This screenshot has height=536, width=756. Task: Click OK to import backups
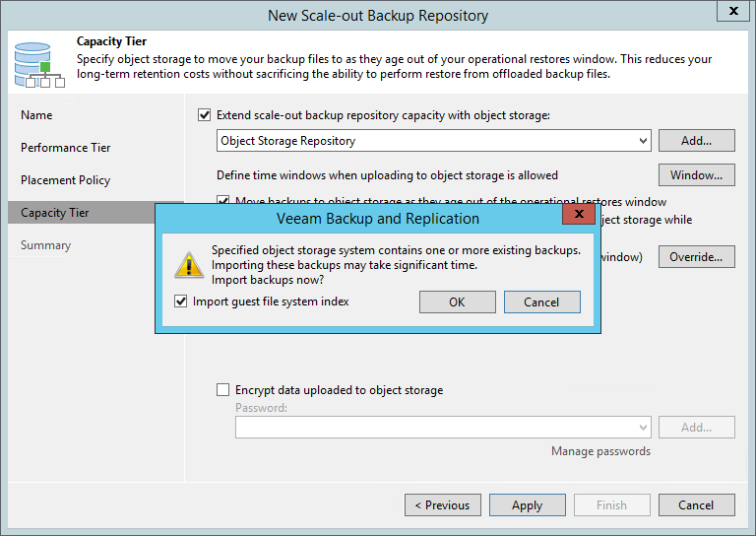pyautogui.click(x=457, y=302)
